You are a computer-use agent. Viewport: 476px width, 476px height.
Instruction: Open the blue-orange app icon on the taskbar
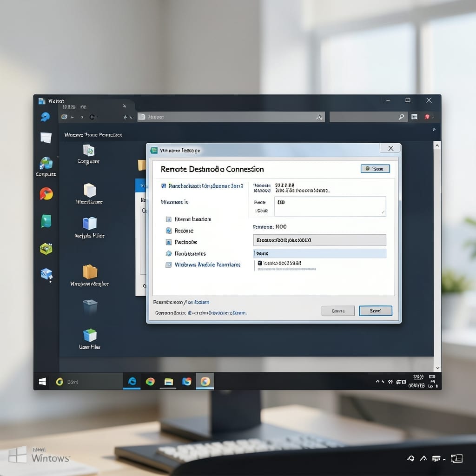187,382
